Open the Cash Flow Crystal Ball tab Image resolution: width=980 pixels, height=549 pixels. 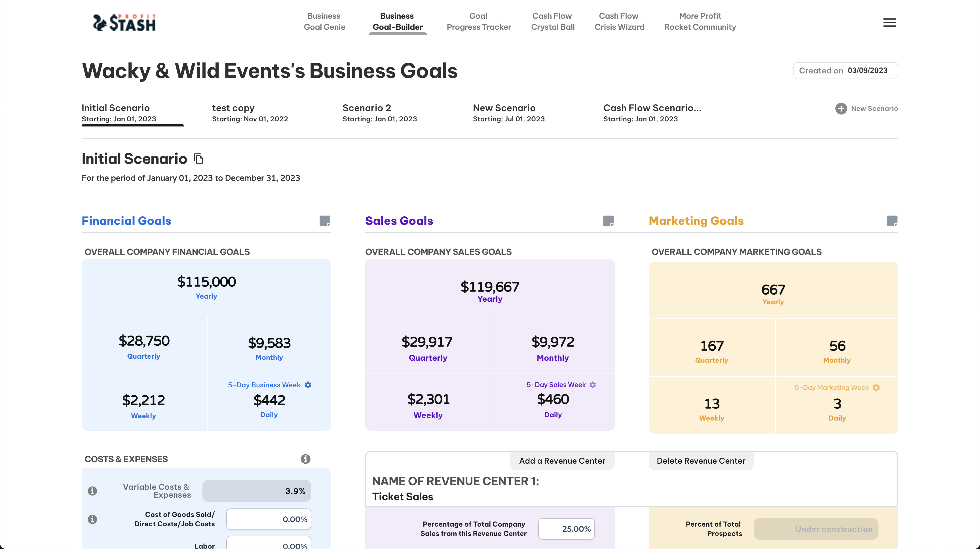click(x=552, y=21)
